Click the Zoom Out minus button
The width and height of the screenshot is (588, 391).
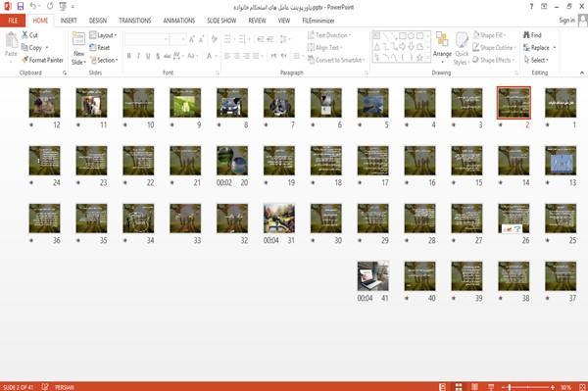504,387
